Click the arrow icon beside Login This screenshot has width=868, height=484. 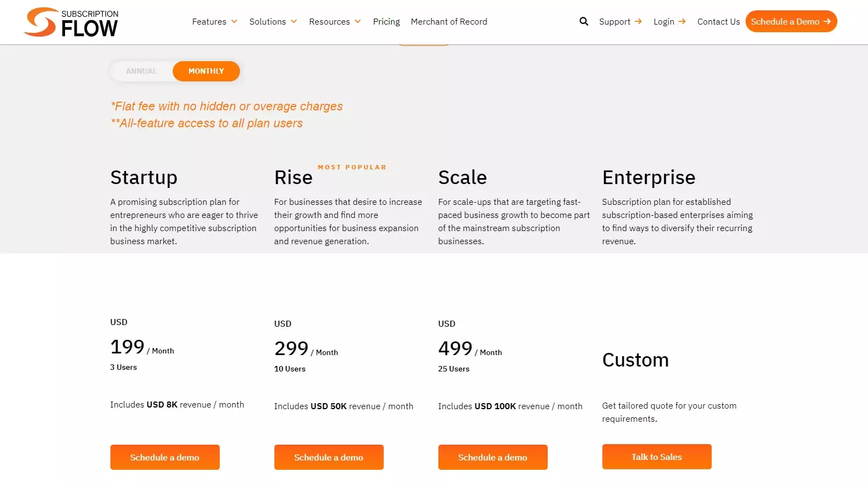tap(682, 21)
